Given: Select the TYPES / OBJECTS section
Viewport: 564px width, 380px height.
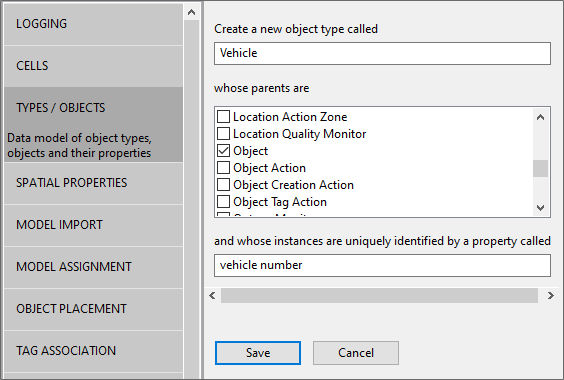Looking at the screenshot, I should [x=94, y=125].
